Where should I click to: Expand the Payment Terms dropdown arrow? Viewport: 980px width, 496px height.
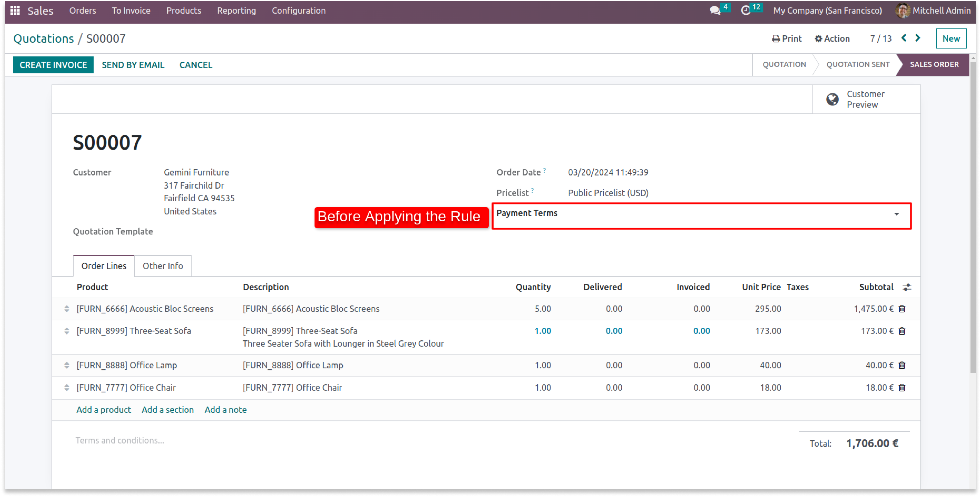(x=897, y=214)
